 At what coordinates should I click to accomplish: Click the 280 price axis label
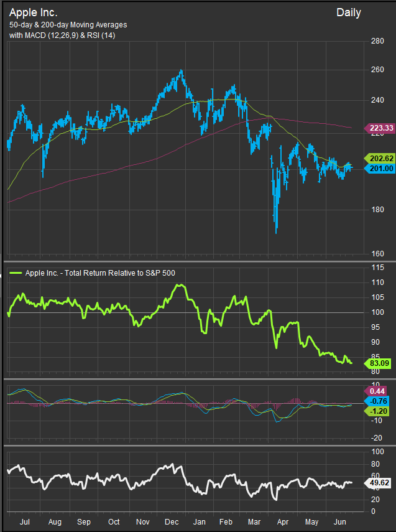coord(377,42)
